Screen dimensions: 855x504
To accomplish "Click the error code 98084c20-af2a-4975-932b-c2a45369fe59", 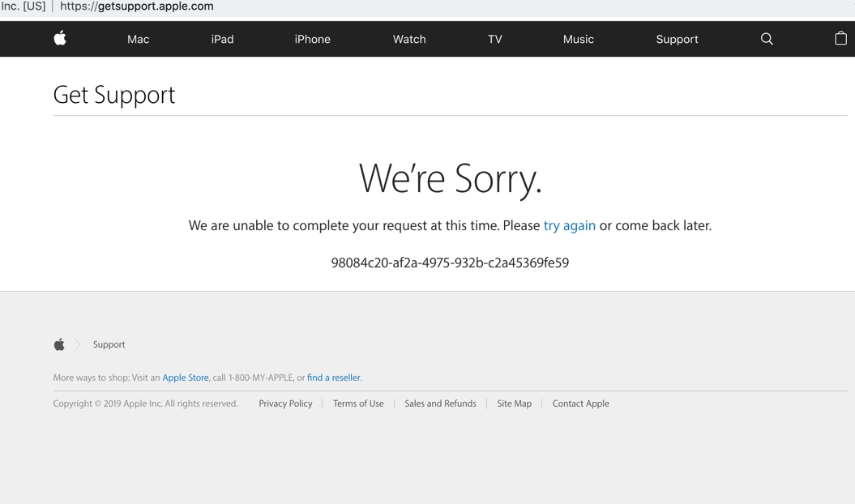I will (450, 263).
